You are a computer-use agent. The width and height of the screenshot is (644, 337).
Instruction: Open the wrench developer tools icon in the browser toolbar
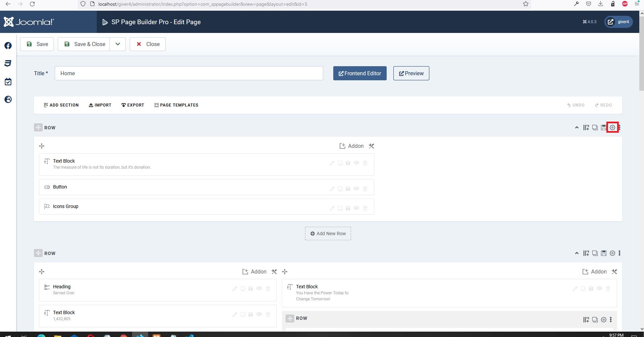(576, 4)
